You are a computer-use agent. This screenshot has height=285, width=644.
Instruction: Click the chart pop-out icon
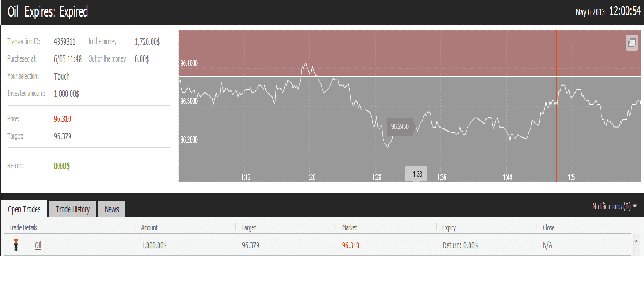point(632,43)
